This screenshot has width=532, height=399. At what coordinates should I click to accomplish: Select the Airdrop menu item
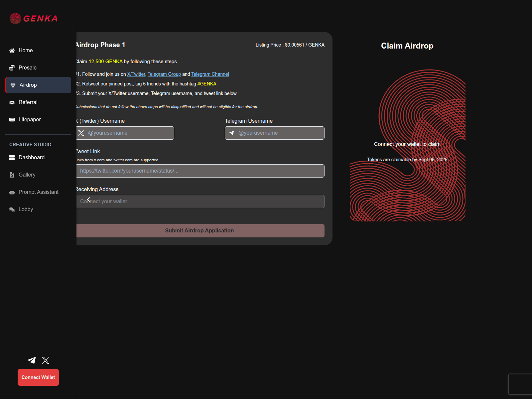(x=38, y=85)
